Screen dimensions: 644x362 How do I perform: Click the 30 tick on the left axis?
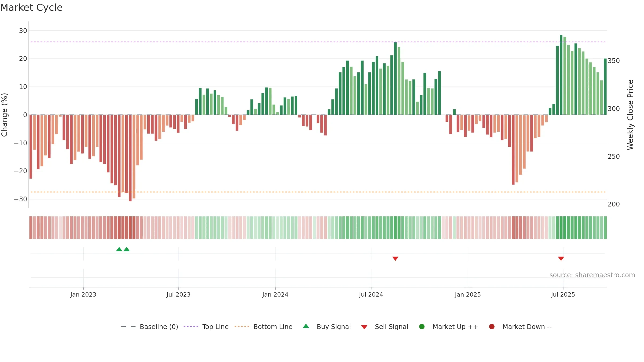click(x=23, y=31)
